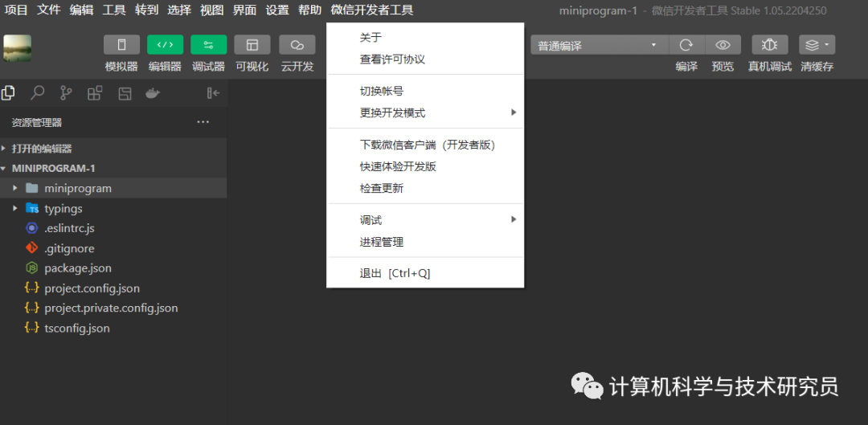
Task: Click the 资源管理器 panel title
Action: (x=36, y=123)
